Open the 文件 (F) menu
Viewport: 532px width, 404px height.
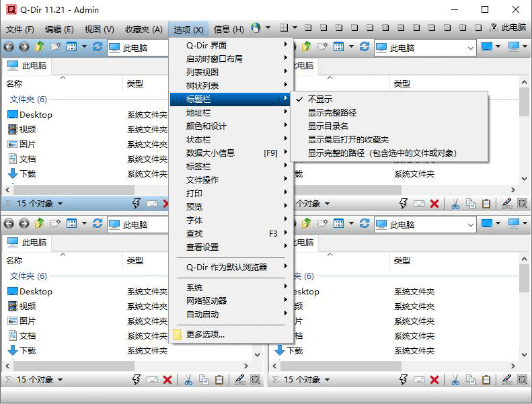(x=20, y=30)
